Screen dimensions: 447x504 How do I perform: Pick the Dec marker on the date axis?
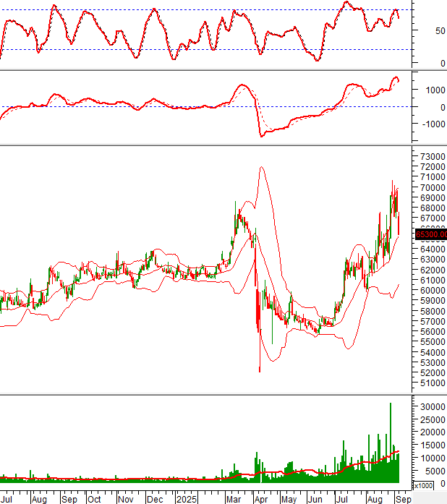click(x=154, y=498)
